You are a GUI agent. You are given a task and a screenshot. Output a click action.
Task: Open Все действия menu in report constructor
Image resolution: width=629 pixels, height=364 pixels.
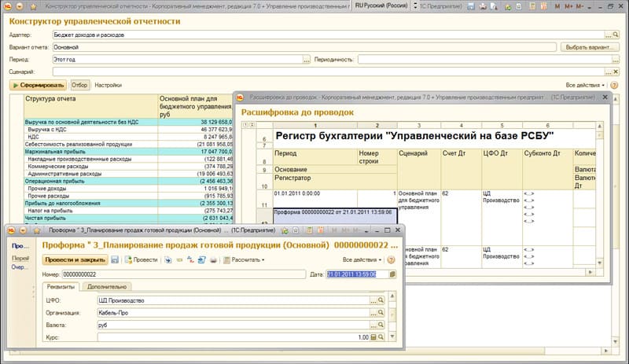tap(585, 85)
